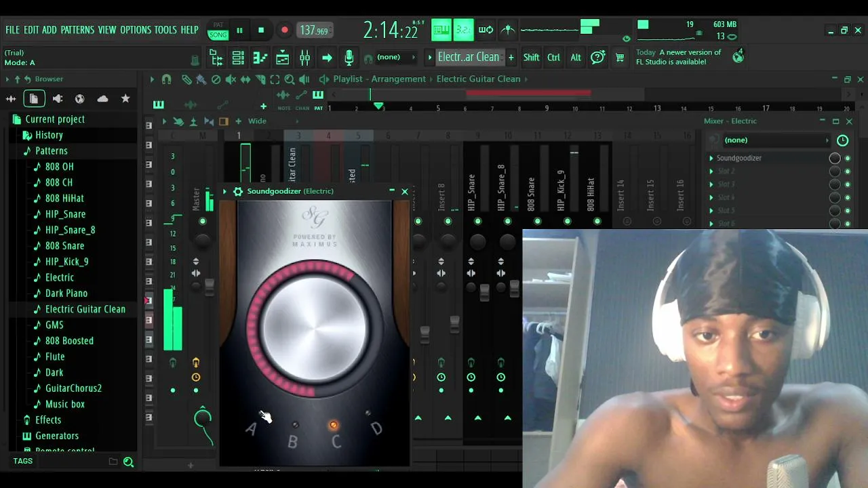
Task: Select the playlist Select tool
Action: pyautogui.click(x=275, y=79)
